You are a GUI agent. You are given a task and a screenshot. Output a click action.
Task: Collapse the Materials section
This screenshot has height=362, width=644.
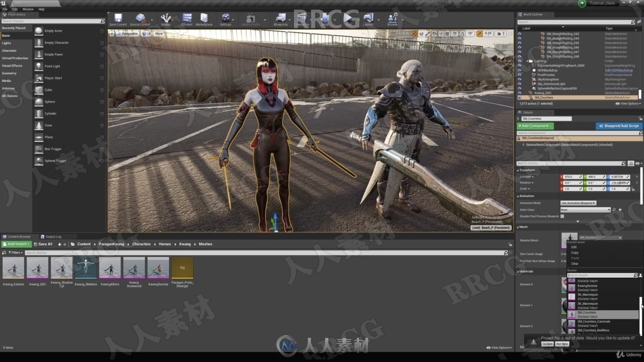518,271
